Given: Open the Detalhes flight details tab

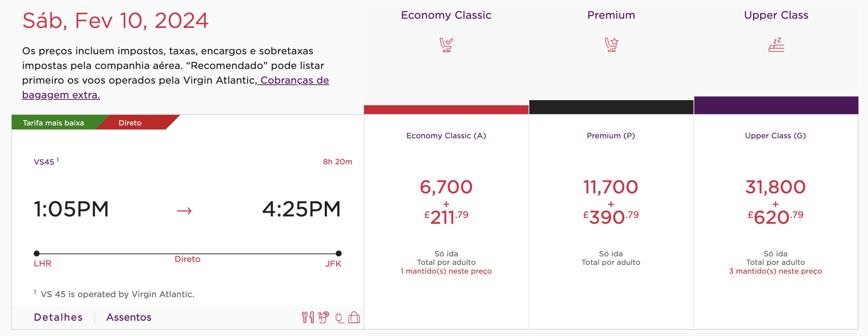Looking at the screenshot, I should [58, 317].
